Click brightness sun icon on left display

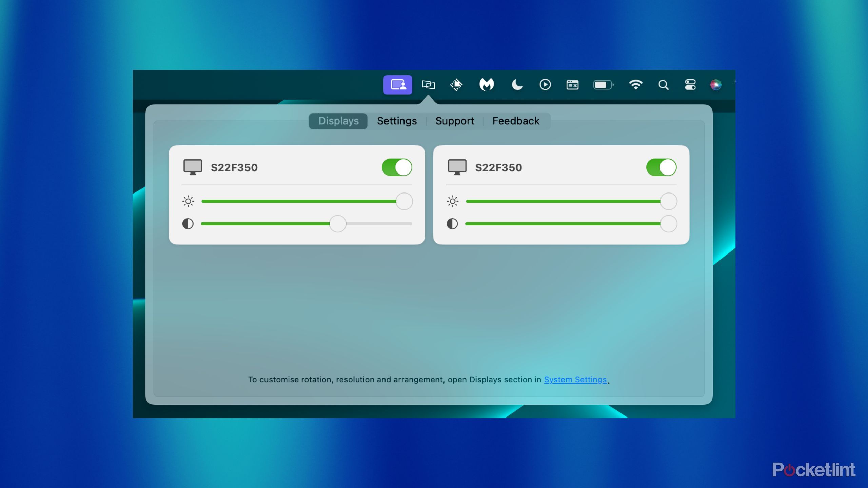[x=188, y=201]
